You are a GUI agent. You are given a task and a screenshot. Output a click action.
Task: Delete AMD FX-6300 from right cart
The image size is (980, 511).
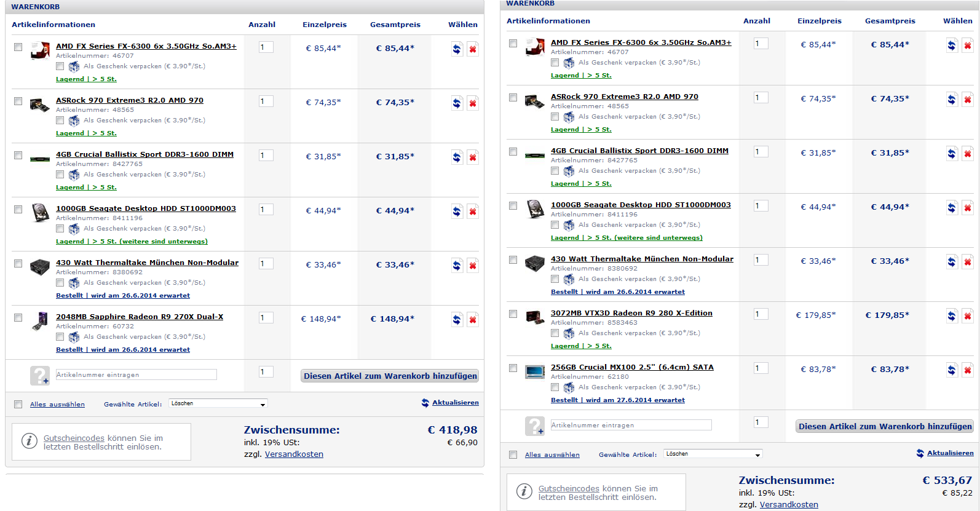967,46
